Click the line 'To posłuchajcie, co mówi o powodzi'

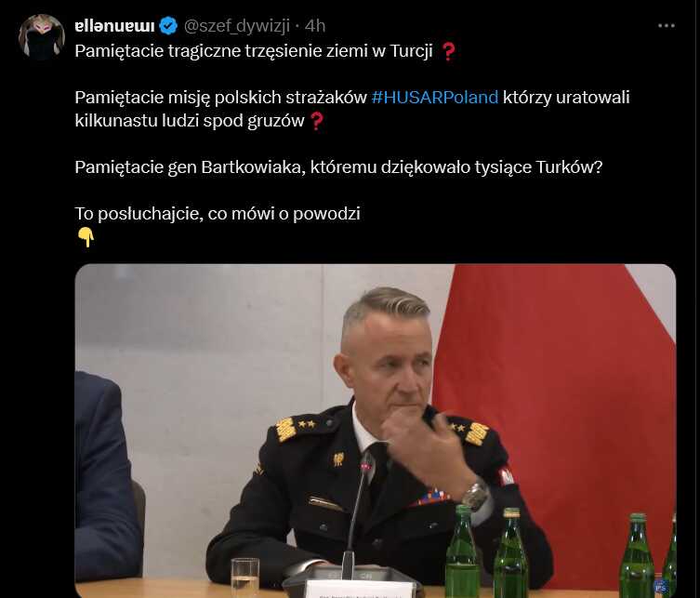[x=218, y=214]
